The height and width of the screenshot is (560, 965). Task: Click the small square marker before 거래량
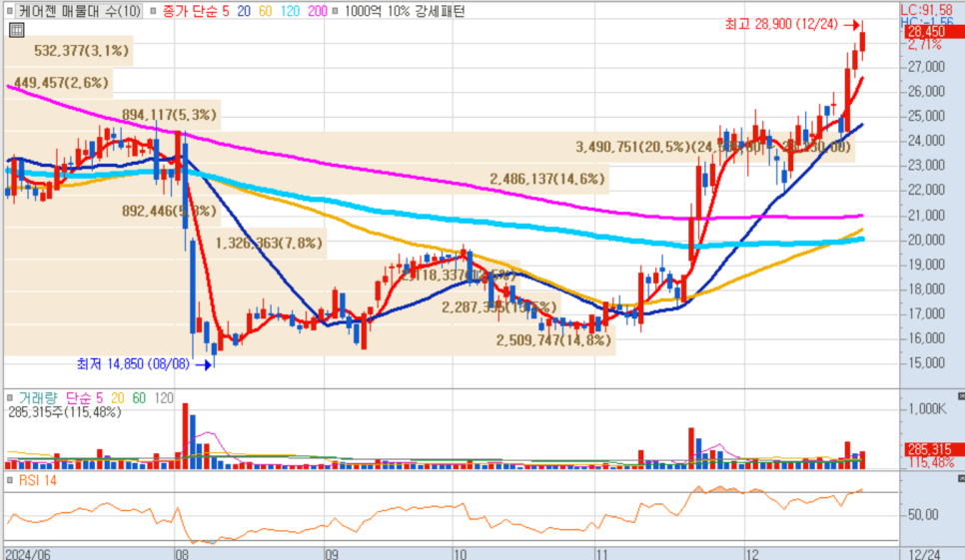(x=10, y=398)
